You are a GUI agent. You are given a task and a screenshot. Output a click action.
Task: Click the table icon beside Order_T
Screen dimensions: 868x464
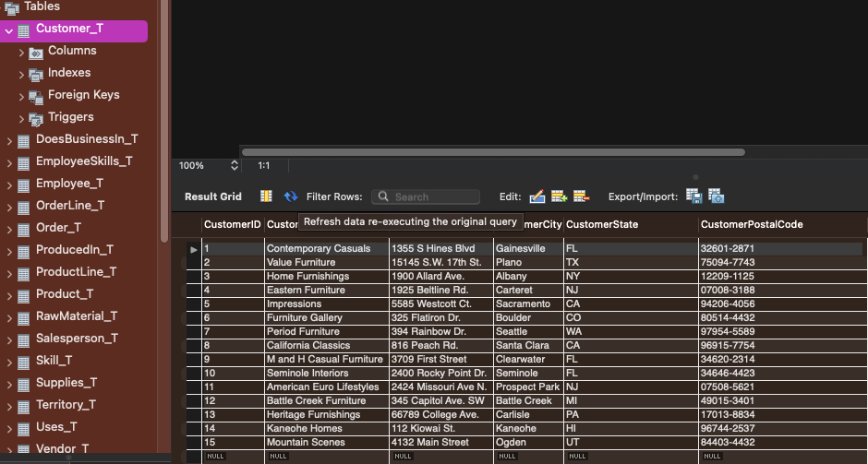pos(24,230)
